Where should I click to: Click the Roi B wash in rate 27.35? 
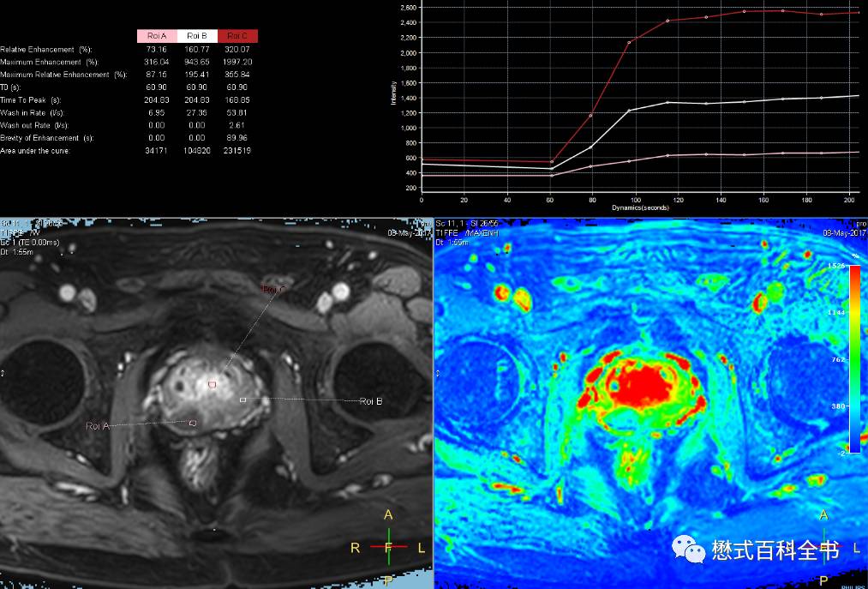click(x=197, y=112)
